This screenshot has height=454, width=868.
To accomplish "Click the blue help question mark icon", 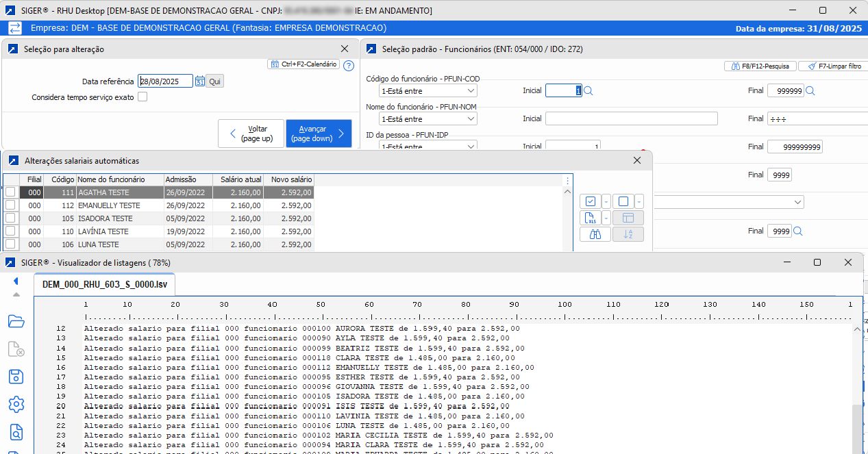I will point(348,66).
